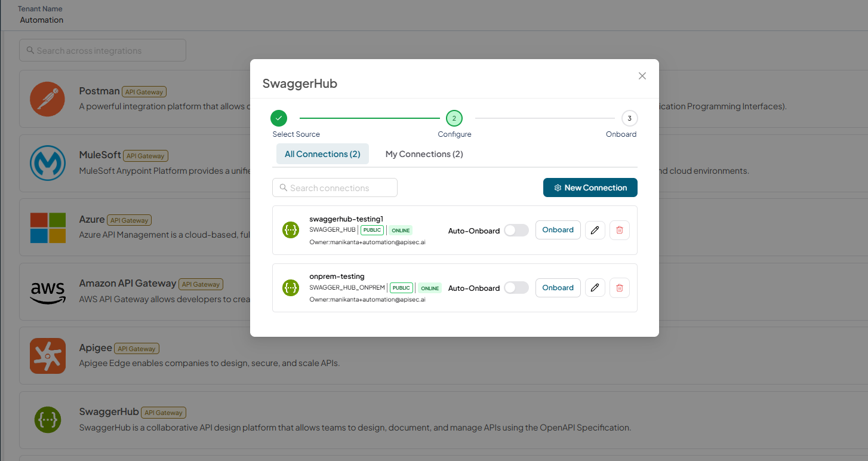This screenshot has width=868, height=461.
Task: Switch to the My Connections tab
Action: pos(424,154)
